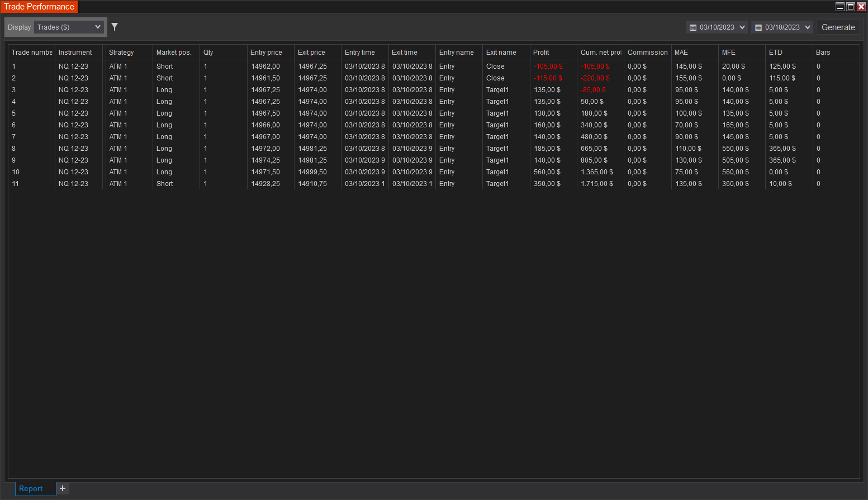Click the 160,00 $ profit cell
The image size is (868, 500).
(x=547, y=125)
